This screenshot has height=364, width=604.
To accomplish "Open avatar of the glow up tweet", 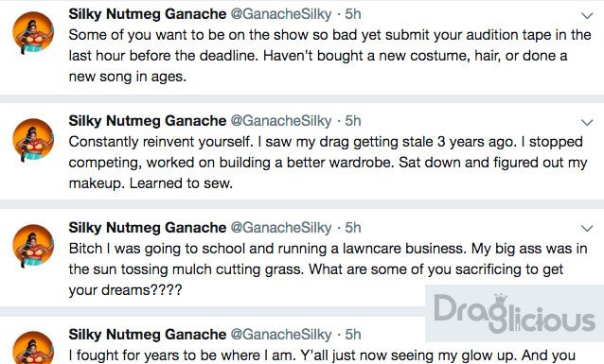I will 33,348.
